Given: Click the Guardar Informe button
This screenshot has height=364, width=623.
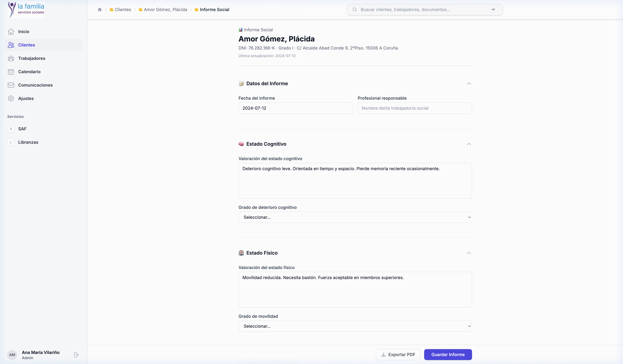Looking at the screenshot, I should coord(448,355).
